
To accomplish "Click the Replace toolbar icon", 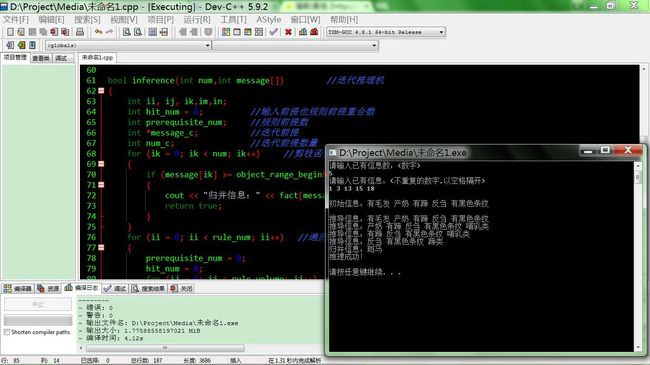I will (138, 32).
